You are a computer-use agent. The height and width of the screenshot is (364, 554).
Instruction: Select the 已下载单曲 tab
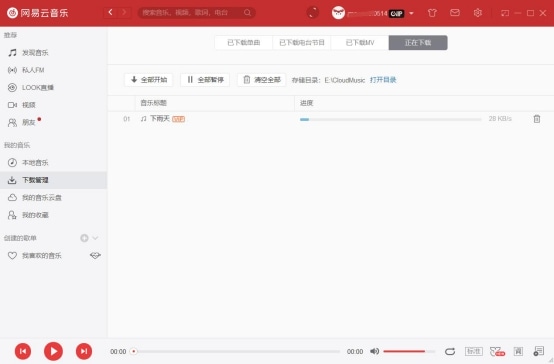[243, 43]
